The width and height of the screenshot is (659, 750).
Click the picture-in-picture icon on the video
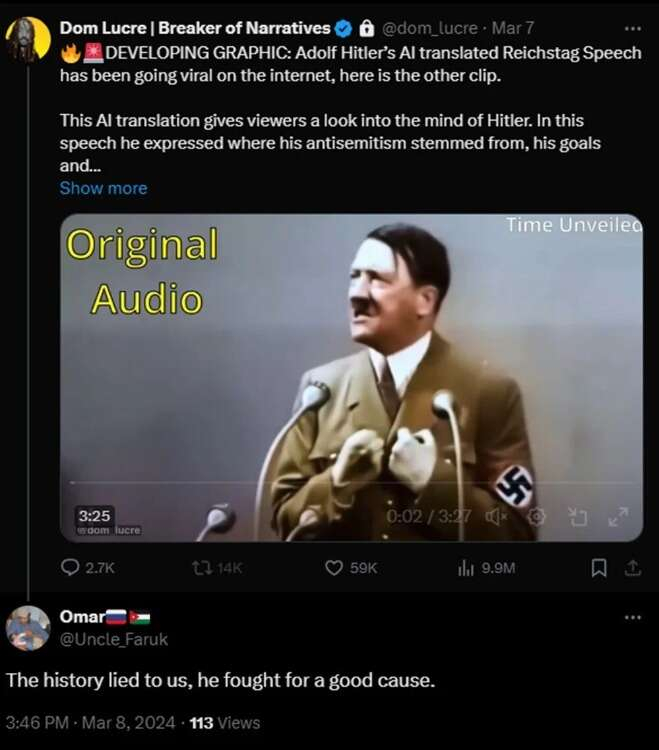point(578,516)
